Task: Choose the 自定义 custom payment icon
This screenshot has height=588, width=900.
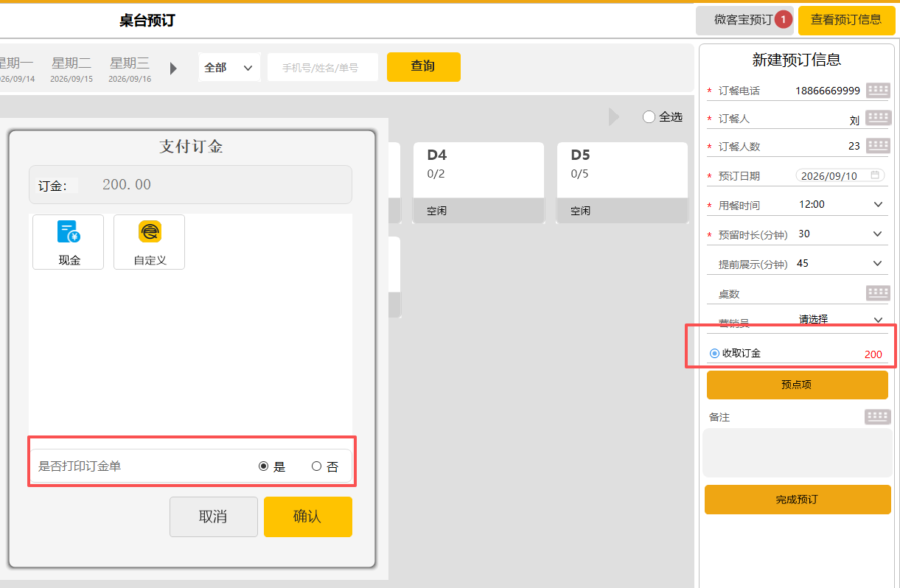Action: click(150, 242)
